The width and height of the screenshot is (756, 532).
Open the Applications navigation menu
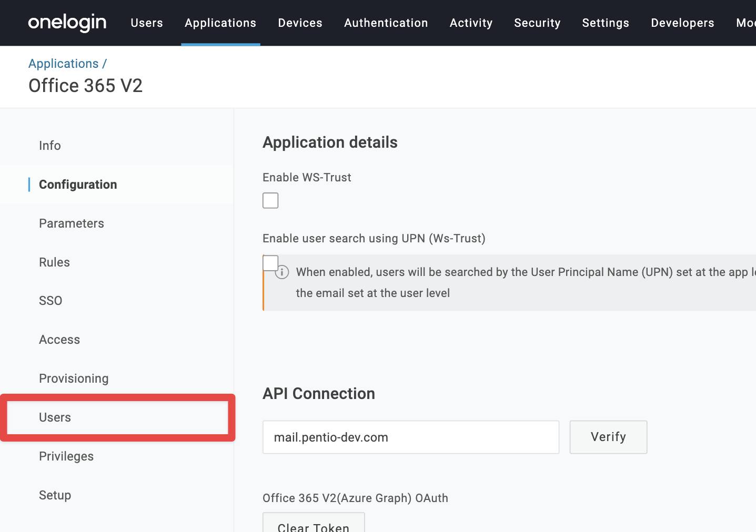220,23
